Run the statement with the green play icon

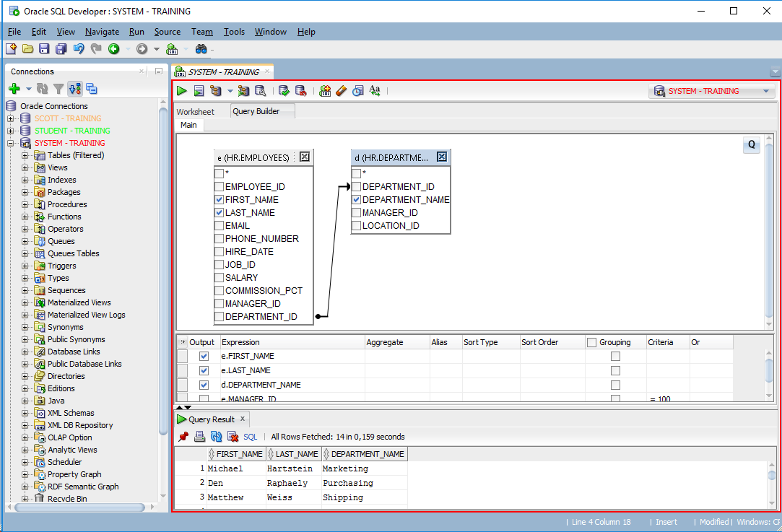[x=182, y=91]
